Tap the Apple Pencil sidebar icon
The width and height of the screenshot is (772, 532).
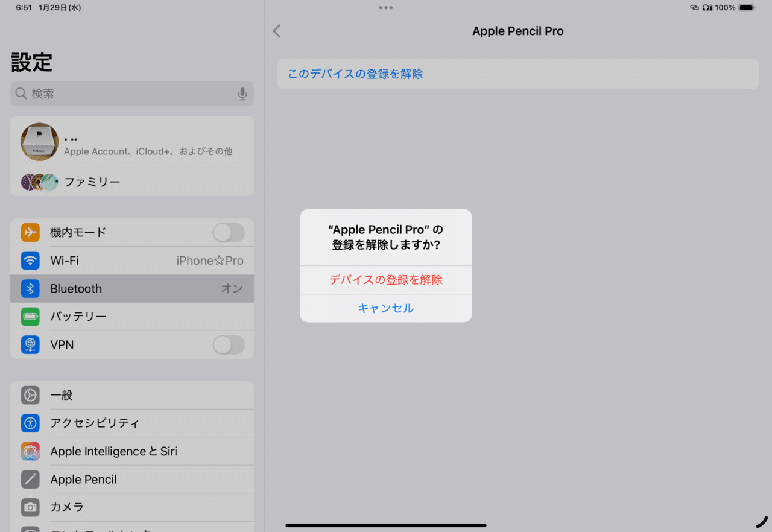30,480
